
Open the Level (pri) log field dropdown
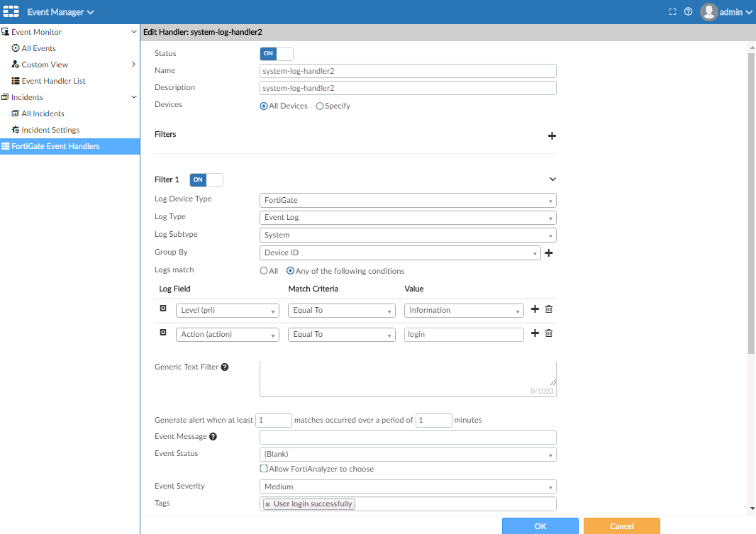pos(228,311)
